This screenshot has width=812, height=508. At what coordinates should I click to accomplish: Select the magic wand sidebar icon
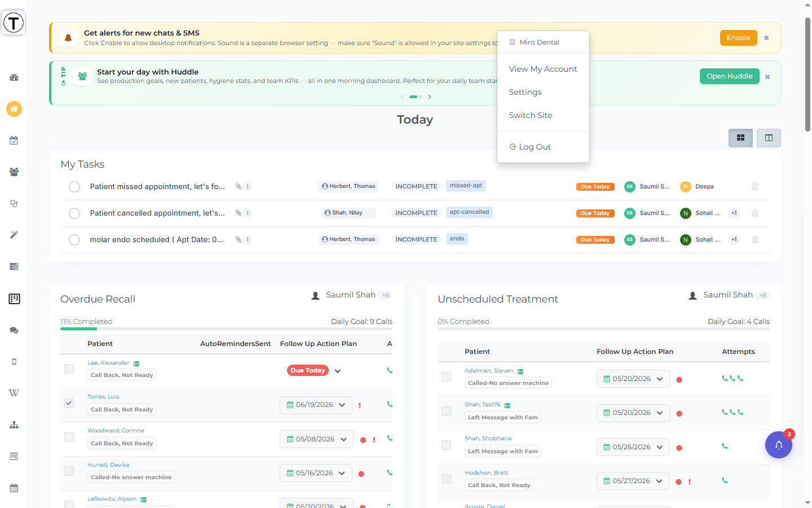click(14, 235)
